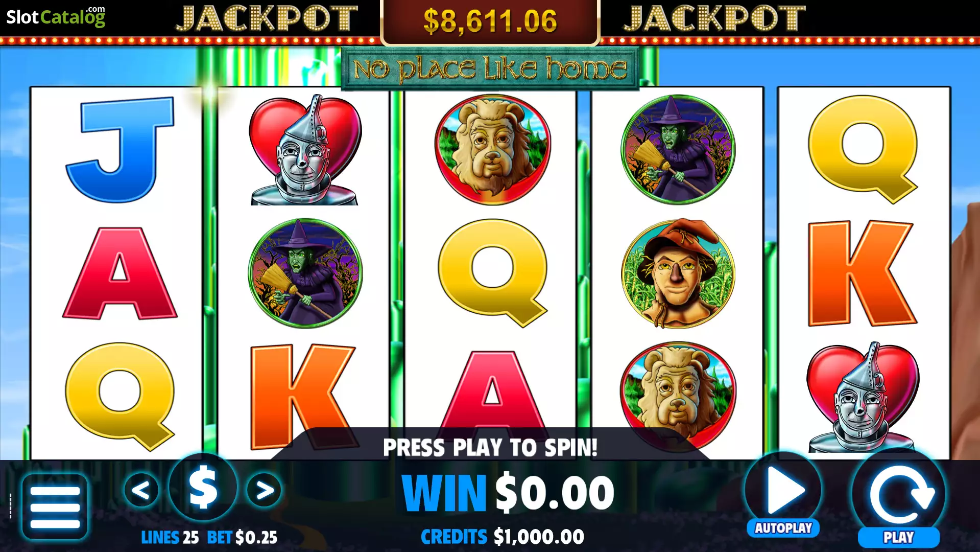Image resolution: width=980 pixels, height=552 pixels.
Task: Click the credits $1,000.00 display
Action: pyautogui.click(x=503, y=537)
